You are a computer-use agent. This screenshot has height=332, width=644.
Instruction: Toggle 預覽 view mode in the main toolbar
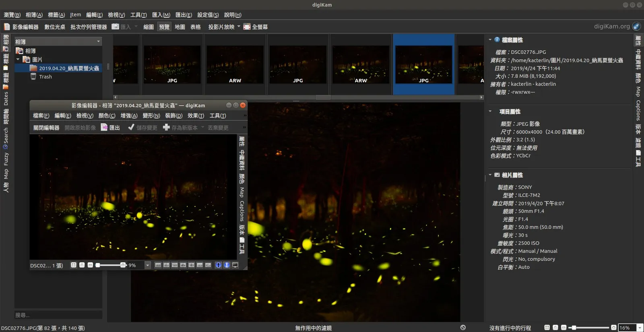[164, 27]
